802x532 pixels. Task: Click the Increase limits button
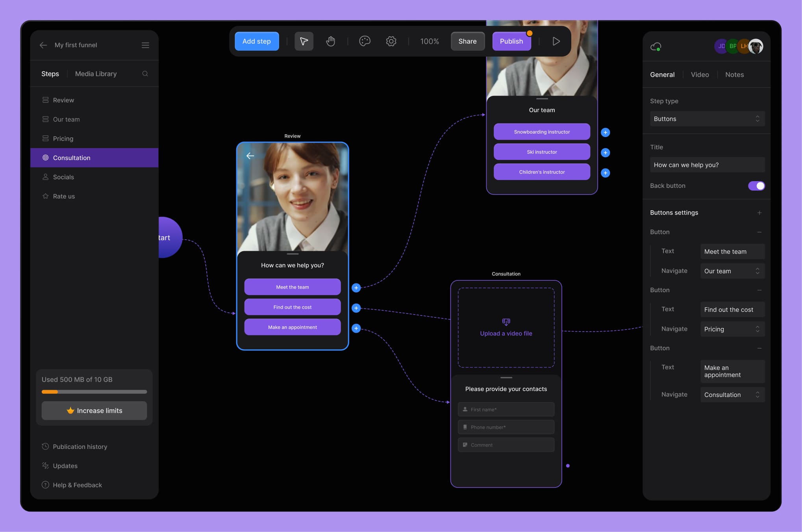coord(94,411)
